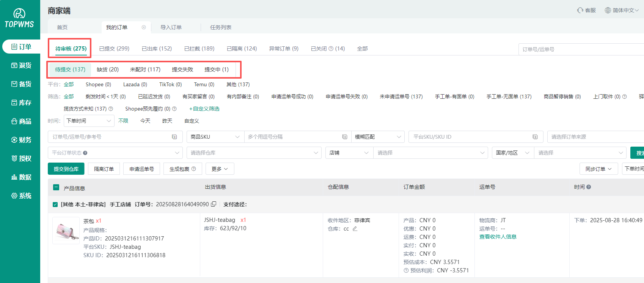Open 商品SKU search type dropdown
Image resolution: width=644 pixels, height=283 pixels.
[215, 137]
